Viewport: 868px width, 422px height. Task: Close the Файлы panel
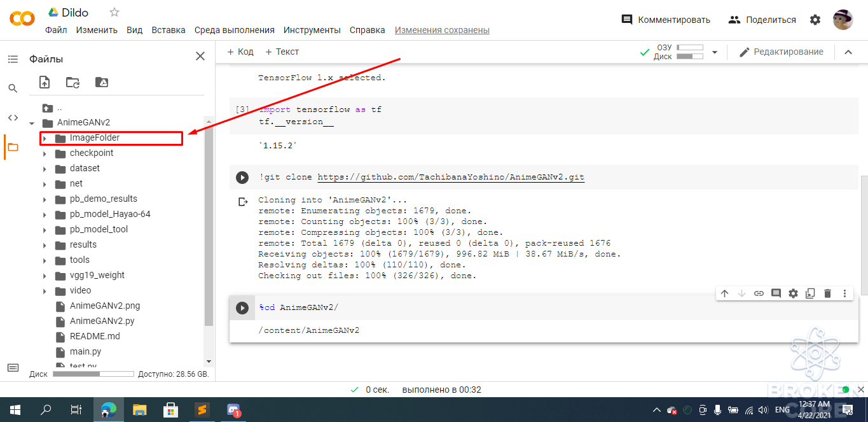pos(200,57)
